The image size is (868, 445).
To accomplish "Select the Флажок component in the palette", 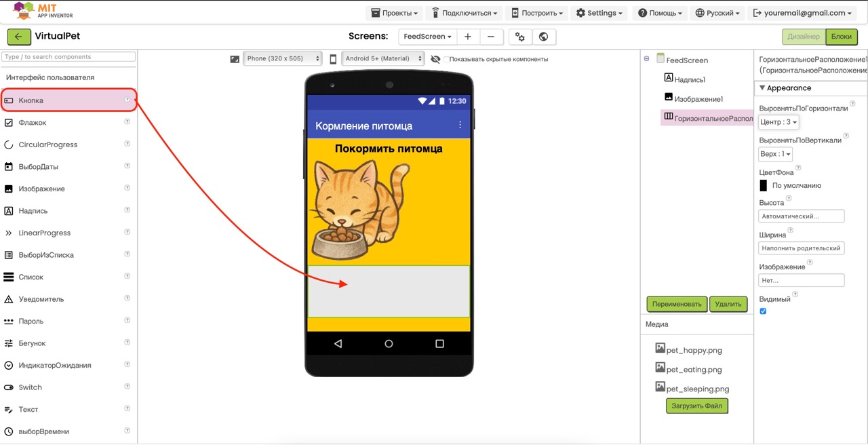I will pyautogui.click(x=68, y=123).
